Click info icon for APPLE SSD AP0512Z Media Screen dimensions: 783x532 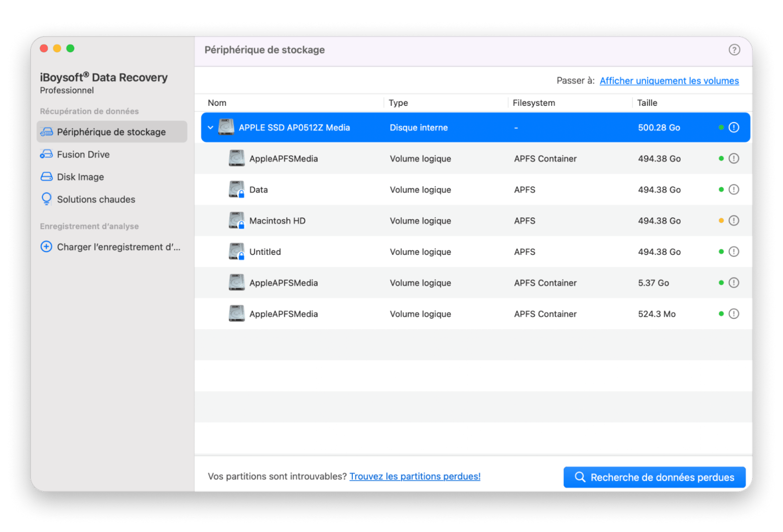(734, 127)
